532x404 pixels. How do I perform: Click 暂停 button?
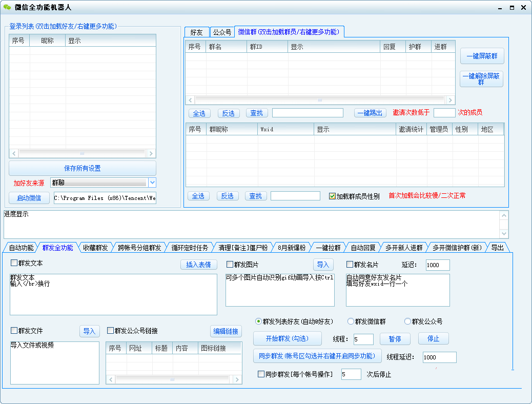point(395,339)
